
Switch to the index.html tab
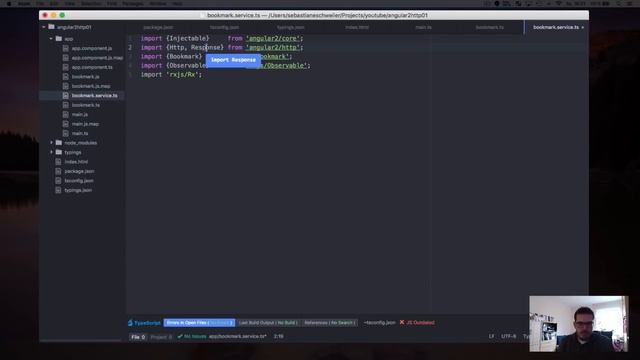pos(357,27)
